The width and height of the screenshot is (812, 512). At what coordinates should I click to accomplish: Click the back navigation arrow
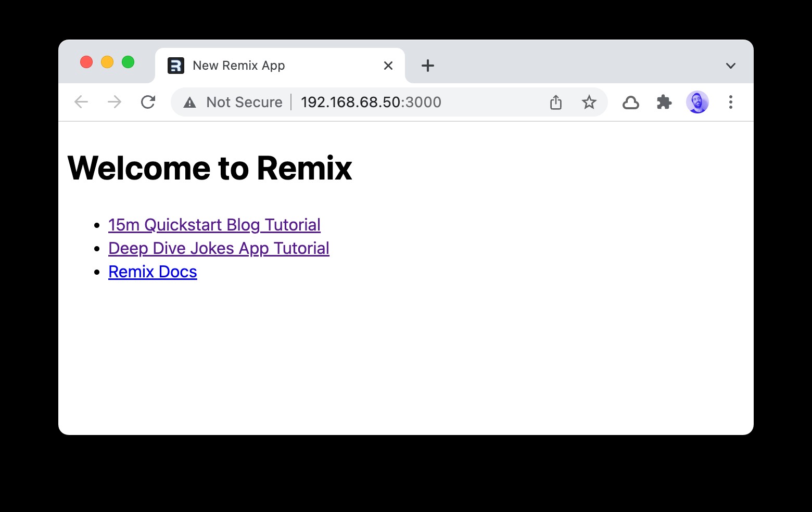[81, 102]
